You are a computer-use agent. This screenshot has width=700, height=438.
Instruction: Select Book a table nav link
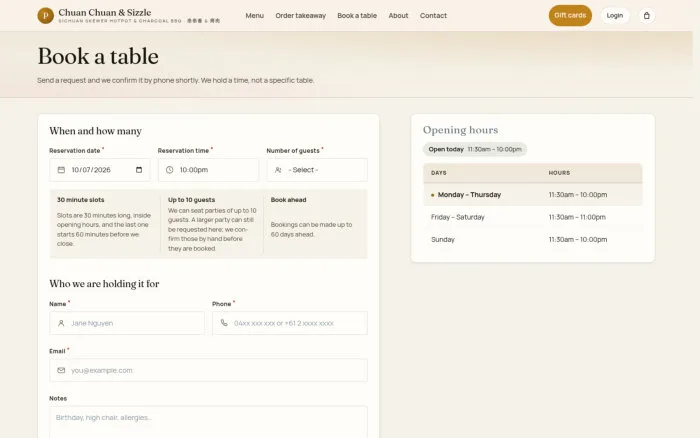(x=357, y=16)
